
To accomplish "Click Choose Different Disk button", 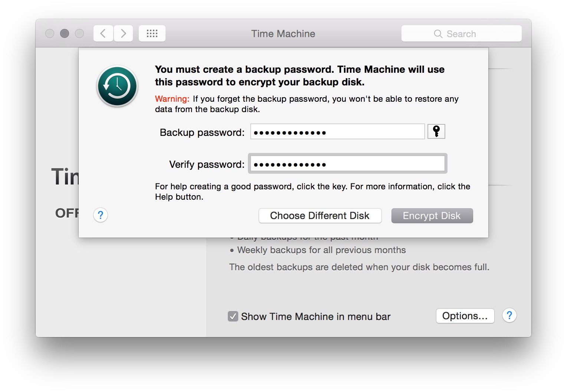I will tap(320, 216).
